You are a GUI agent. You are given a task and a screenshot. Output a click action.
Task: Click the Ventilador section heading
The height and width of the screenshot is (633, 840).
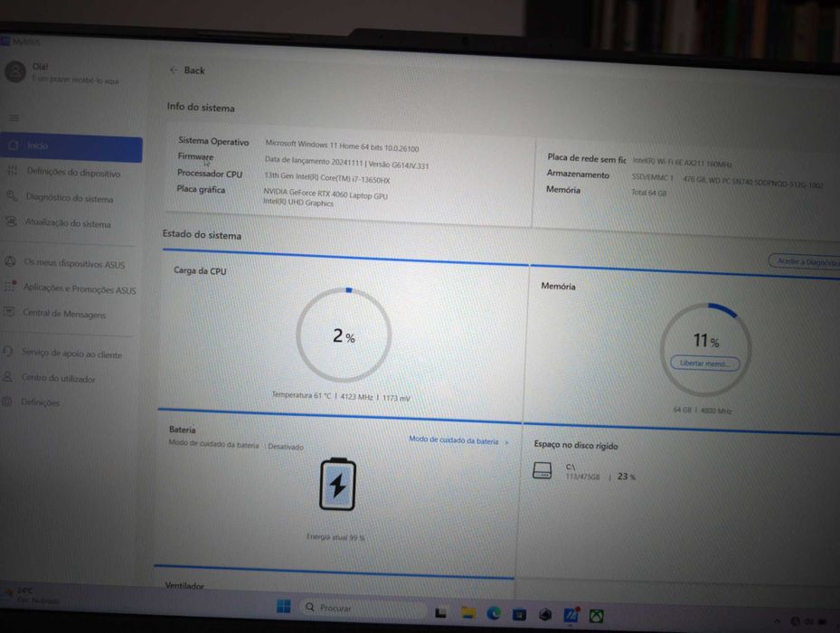click(x=184, y=586)
